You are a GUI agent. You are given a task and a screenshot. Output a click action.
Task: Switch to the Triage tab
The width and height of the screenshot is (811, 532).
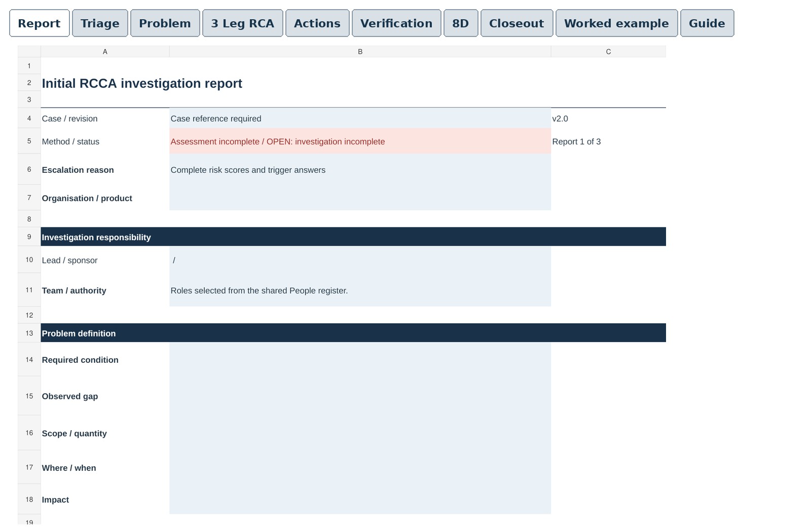coord(100,23)
